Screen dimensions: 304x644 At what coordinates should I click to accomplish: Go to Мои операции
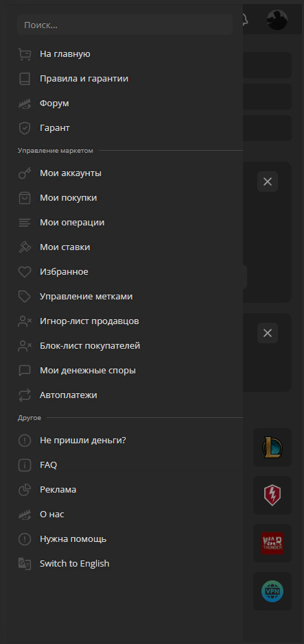[x=72, y=223]
